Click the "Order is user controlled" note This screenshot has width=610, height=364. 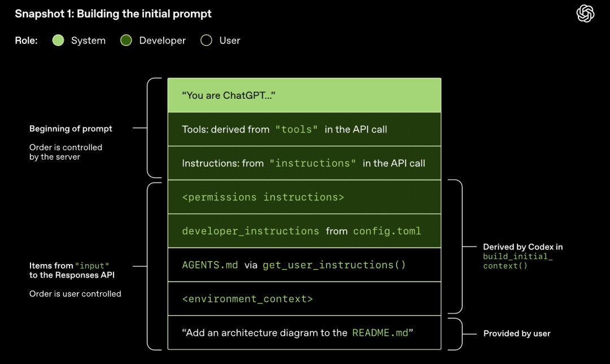(x=75, y=293)
